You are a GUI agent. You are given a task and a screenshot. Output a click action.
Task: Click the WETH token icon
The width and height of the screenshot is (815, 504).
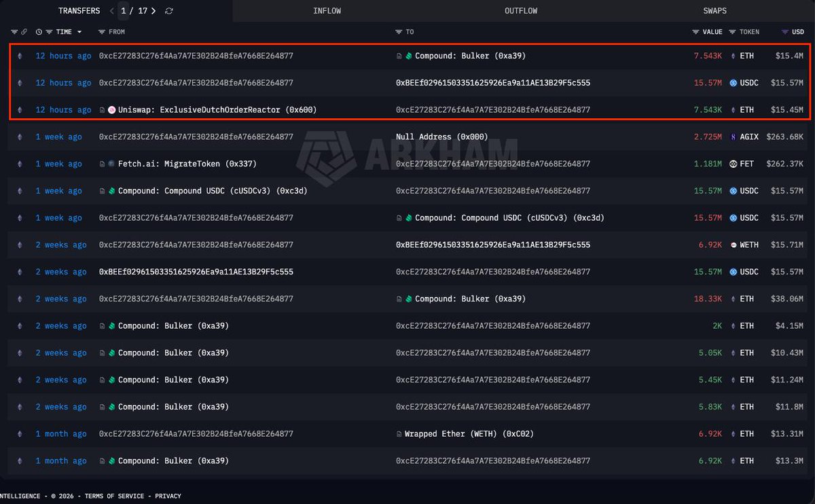click(733, 245)
